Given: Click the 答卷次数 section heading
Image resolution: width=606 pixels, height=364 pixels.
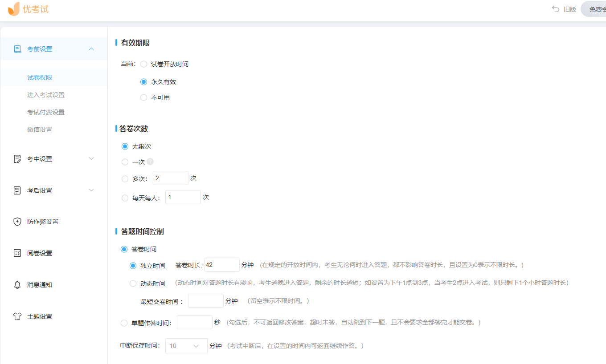Looking at the screenshot, I should [x=134, y=129].
